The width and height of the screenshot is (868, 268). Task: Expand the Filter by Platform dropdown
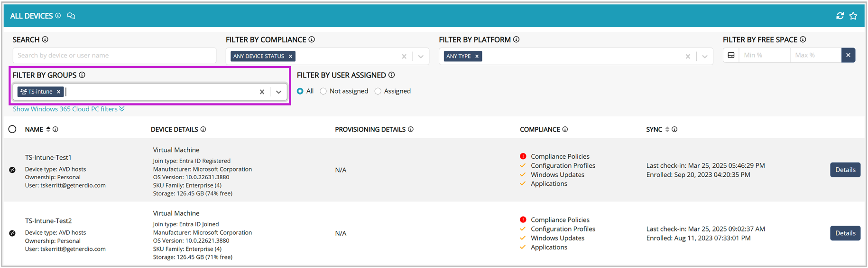tap(705, 57)
